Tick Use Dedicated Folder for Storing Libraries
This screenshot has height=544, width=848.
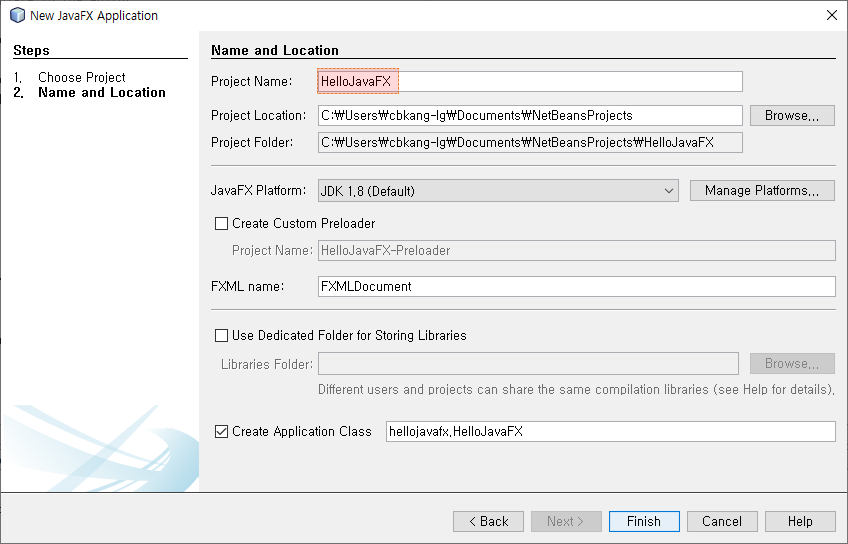[221, 335]
